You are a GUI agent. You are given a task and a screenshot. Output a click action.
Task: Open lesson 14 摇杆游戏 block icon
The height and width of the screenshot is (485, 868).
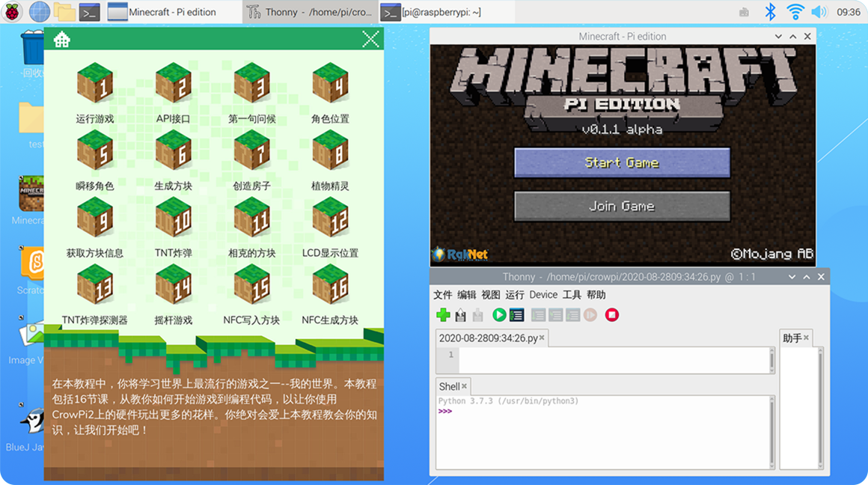tap(174, 284)
